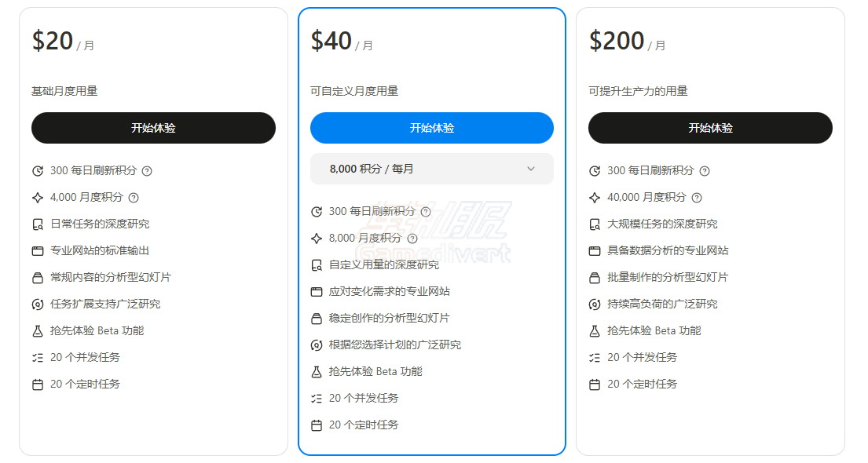Open the tooltip icon next to 4,000 月度积分
Screen dimensions: 868x463
133,198
